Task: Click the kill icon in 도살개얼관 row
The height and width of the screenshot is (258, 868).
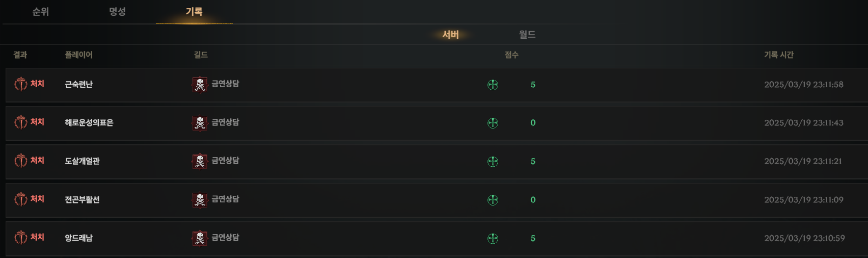Action: pyautogui.click(x=21, y=161)
